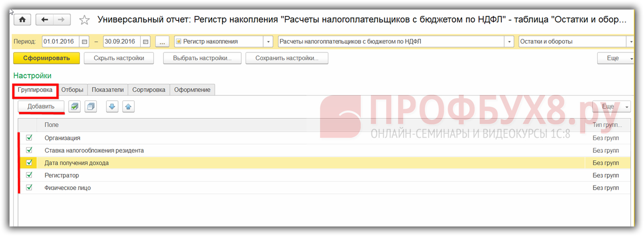Click the Home icon button
The height and width of the screenshot is (236, 644).
(22, 20)
